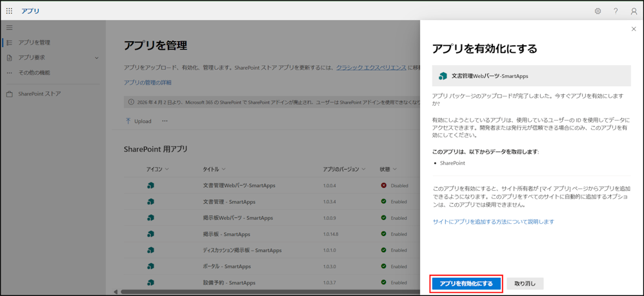Click the Upload arrow icon
Image resolution: width=644 pixels, height=296 pixels.
(x=128, y=121)
